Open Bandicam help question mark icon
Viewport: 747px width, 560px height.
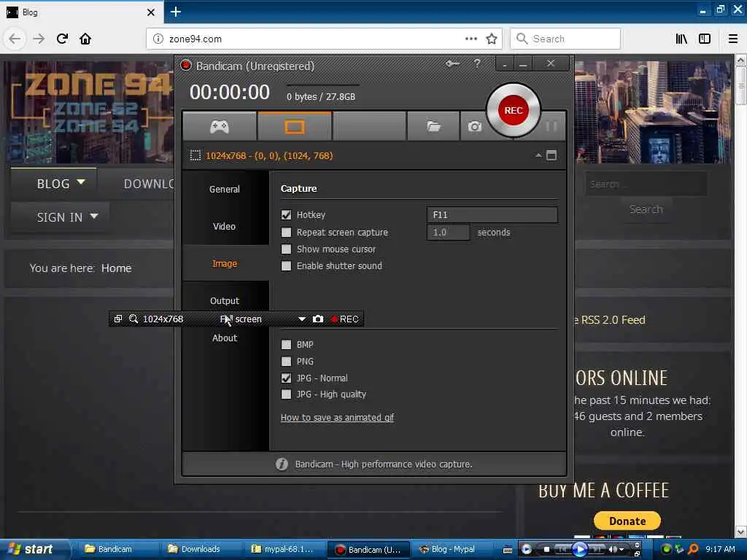(x=477, y=63)
